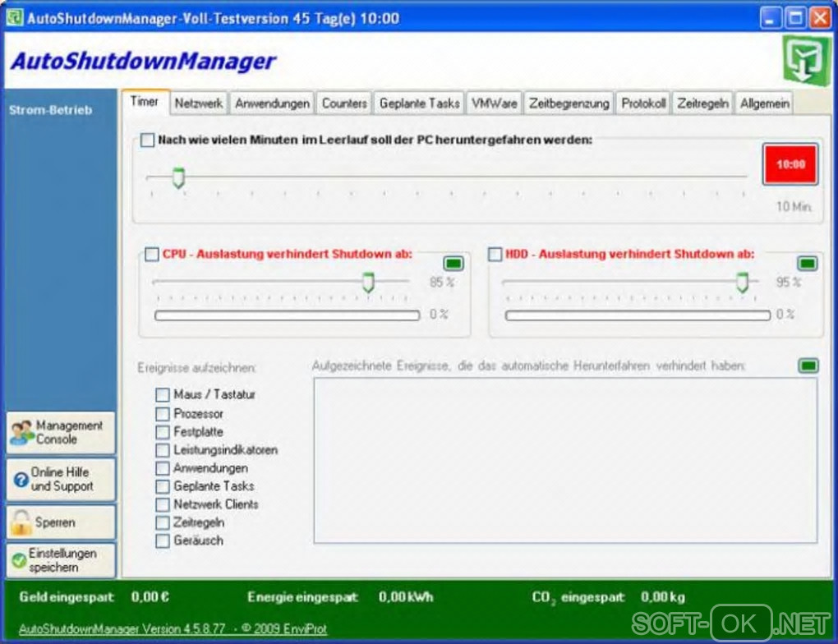Viewport: 838px width, 644px height.
Task: Open the Management Console
Action: pyautogui.click(x=61, y=432)
